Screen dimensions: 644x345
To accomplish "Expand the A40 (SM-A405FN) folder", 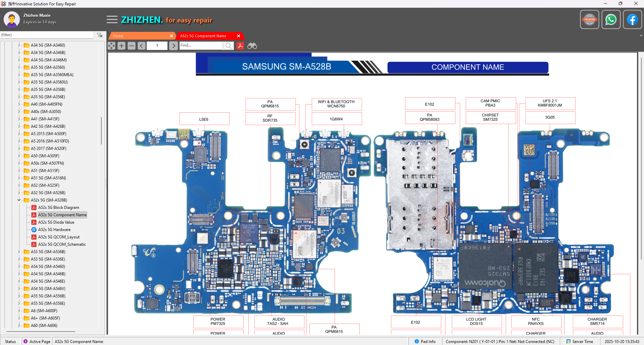I will point(19,104).
